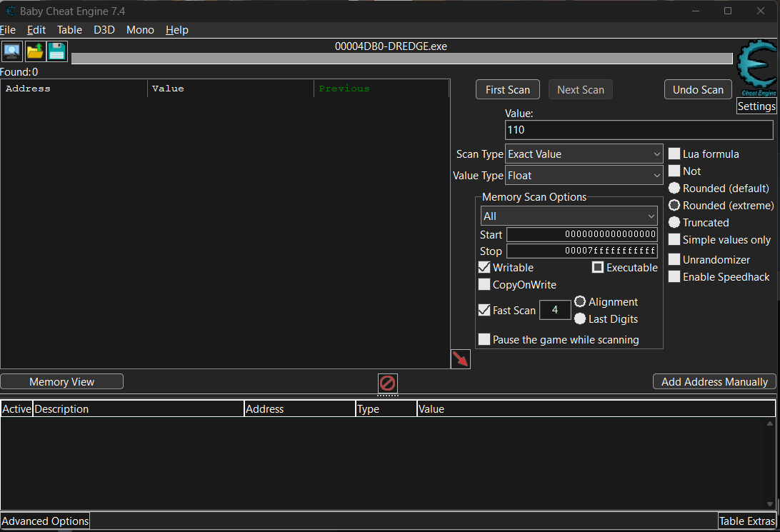
Task: Click the Active column header
Action: pos(16,408)
